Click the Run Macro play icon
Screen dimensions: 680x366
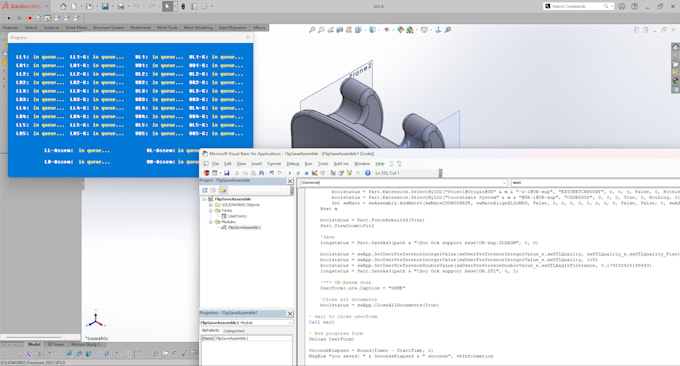(x=9, y=18)
